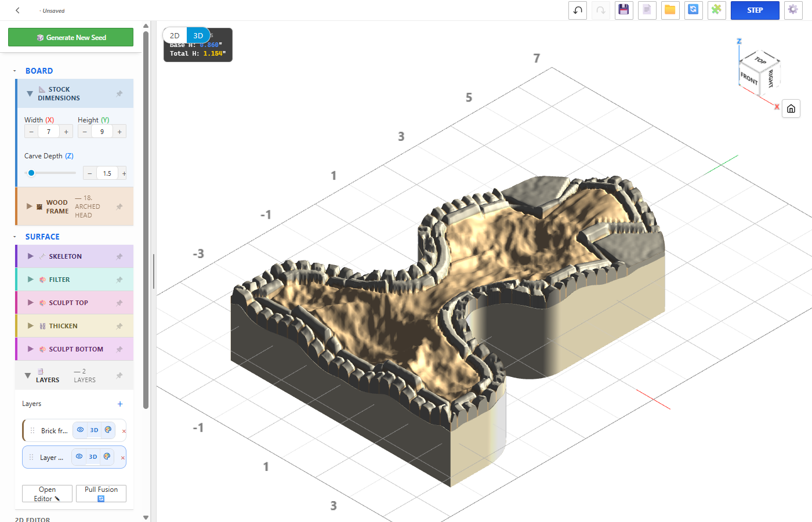Expand the Thicken panel
The image size is (812, 522).
click(x=31, y=326)
